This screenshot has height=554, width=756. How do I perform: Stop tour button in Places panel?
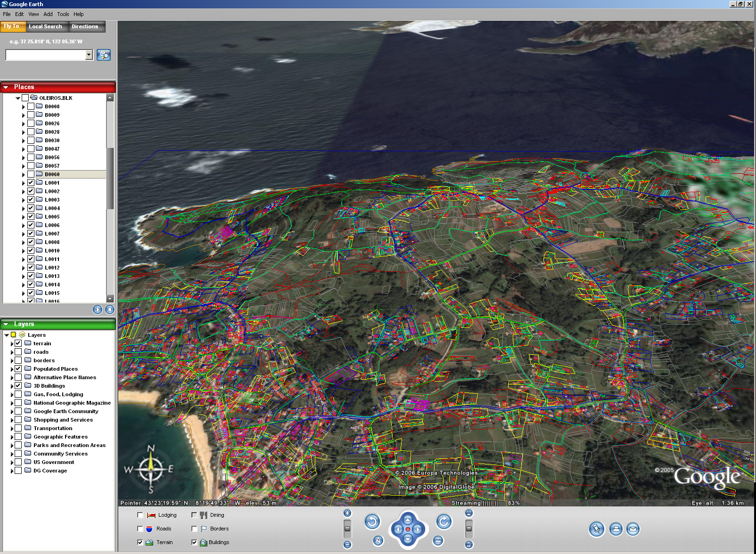(110, 310)
